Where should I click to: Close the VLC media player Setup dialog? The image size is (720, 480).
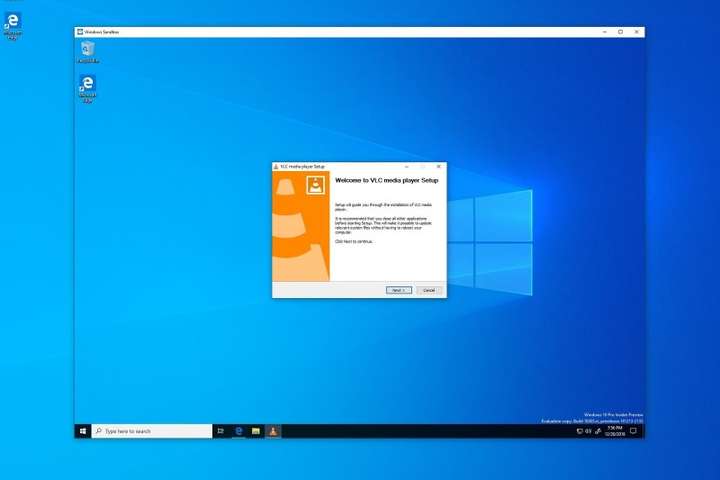(438, 166)
